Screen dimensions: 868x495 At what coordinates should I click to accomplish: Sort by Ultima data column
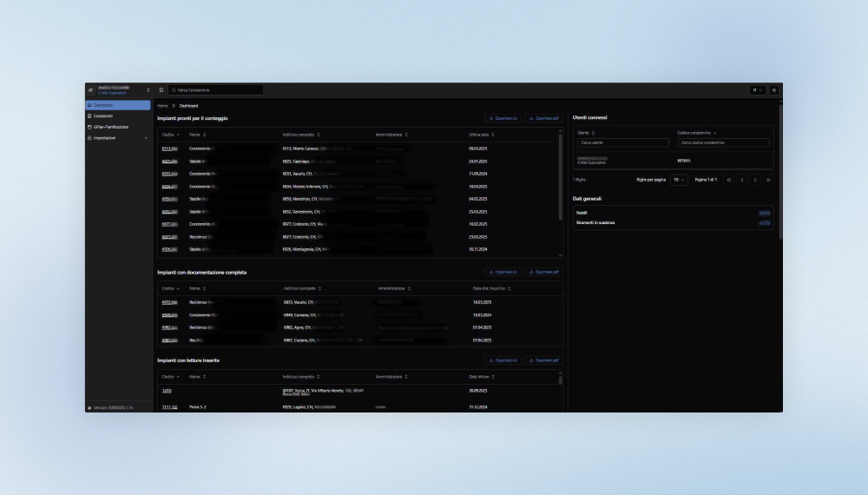tap(481, 135)
